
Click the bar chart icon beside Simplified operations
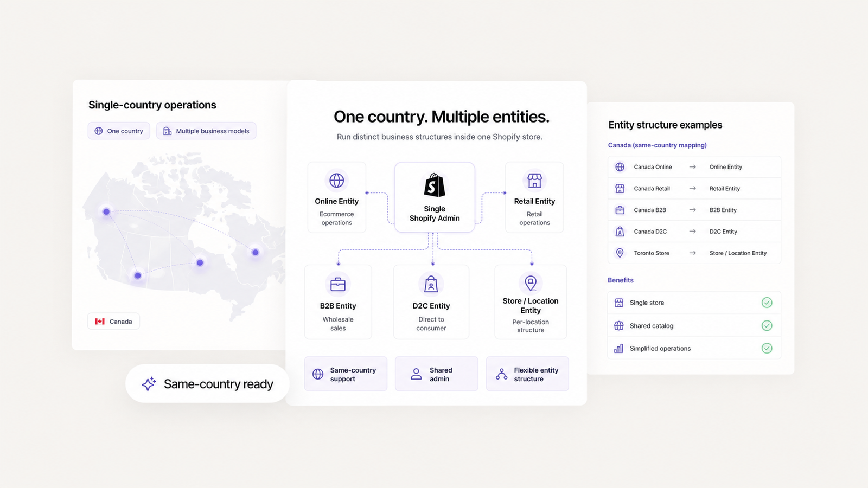(619, 349)
